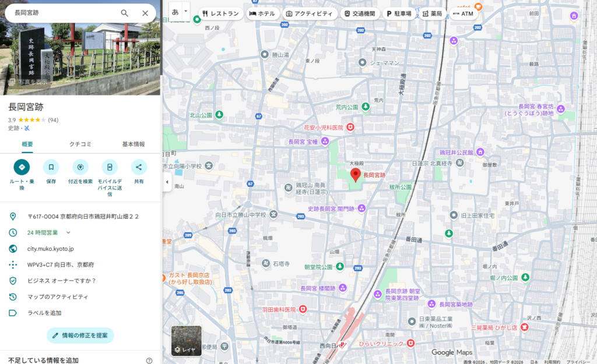Viewport: 597px width, 364px height.
Task: Click the Search nearby icon
Action: point(80,168)
